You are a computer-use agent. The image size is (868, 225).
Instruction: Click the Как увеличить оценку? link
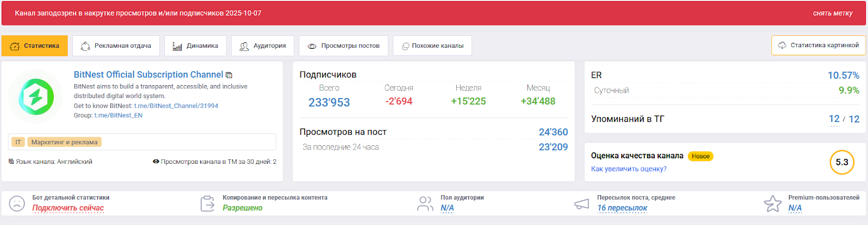[629, 169]
